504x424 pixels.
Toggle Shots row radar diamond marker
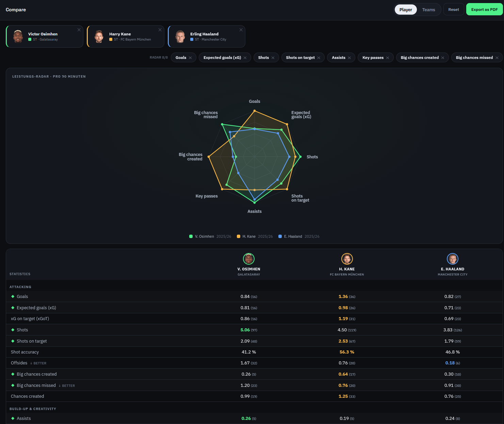(x=13, y=330)
